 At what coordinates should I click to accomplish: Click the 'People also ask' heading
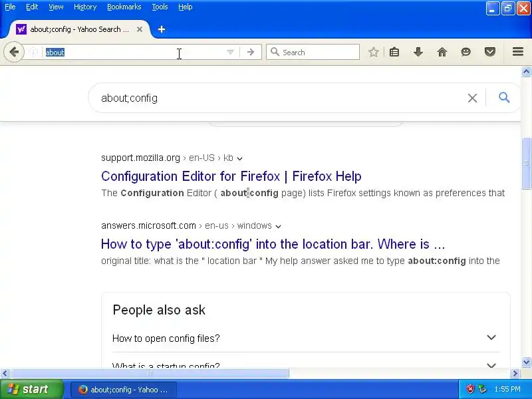[x=159, y=310]
